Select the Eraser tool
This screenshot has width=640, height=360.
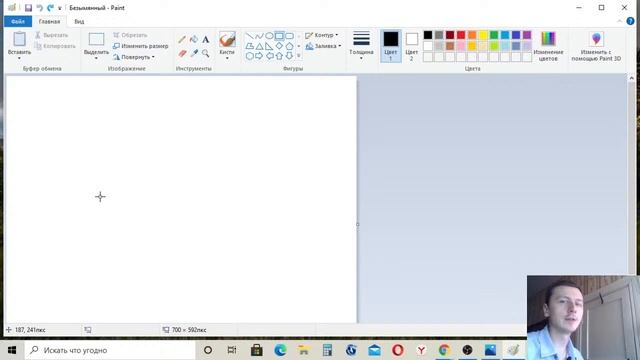coord(182,53)
